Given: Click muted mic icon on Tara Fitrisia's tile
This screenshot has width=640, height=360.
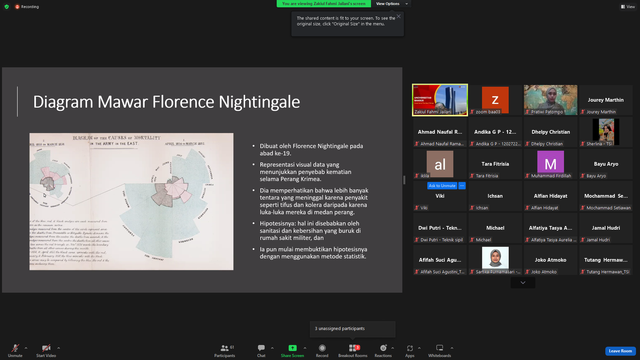Looking at the screenshot, I should [472, 176].
